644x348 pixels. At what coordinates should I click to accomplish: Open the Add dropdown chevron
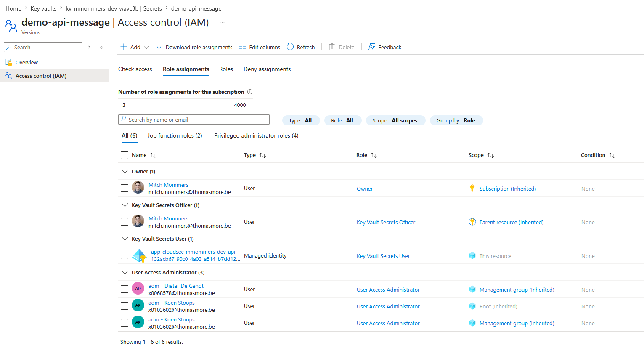click(146, 48)
